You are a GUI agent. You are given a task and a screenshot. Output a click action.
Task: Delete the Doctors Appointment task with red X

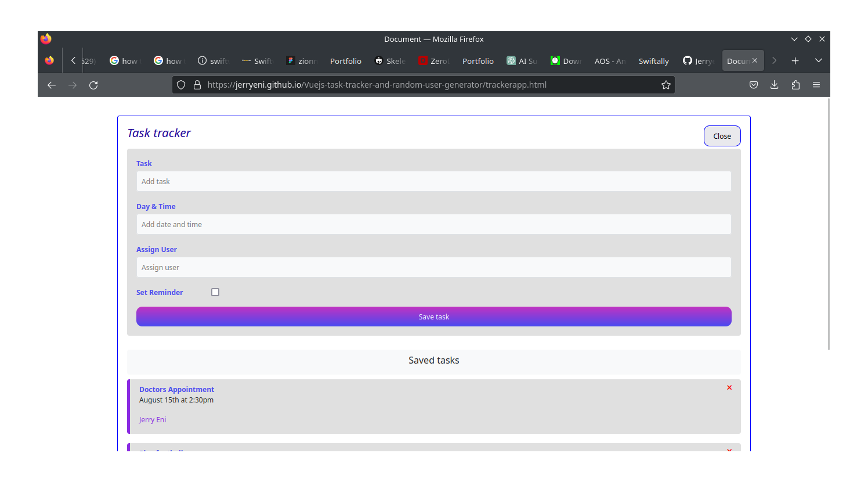tap(729, 387)
